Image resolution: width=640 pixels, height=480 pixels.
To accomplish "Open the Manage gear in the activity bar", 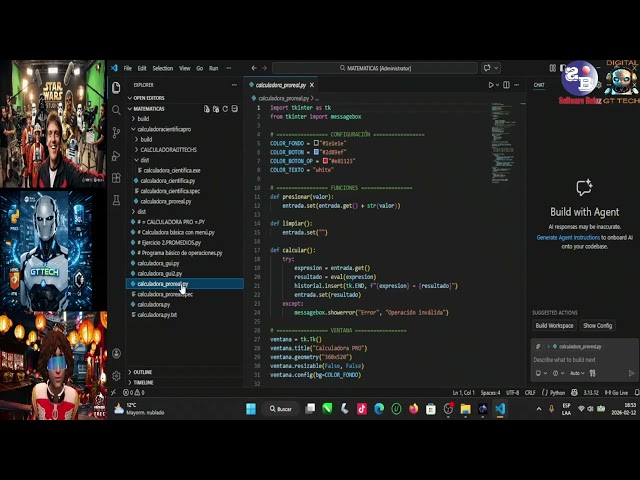I will pyautogui.click(x=116, y=376).
